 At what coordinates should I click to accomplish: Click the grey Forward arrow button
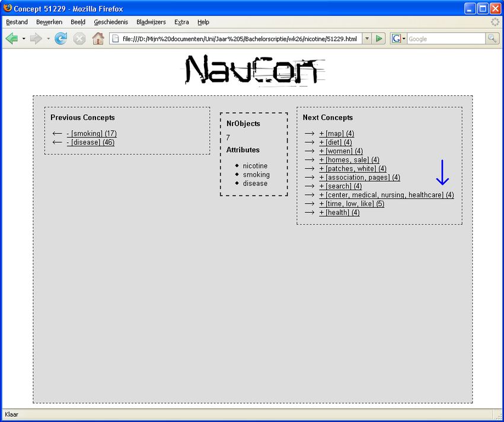click(x=36, y=39)
